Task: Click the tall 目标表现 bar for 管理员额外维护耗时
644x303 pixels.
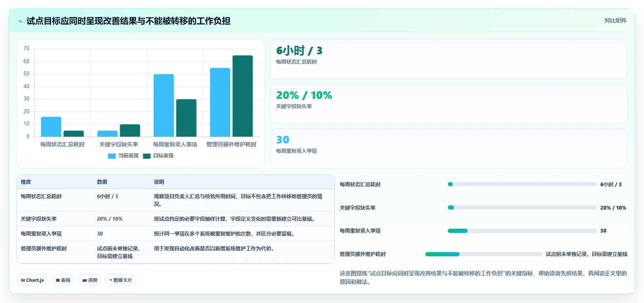Action: click(x=243, y=96)
